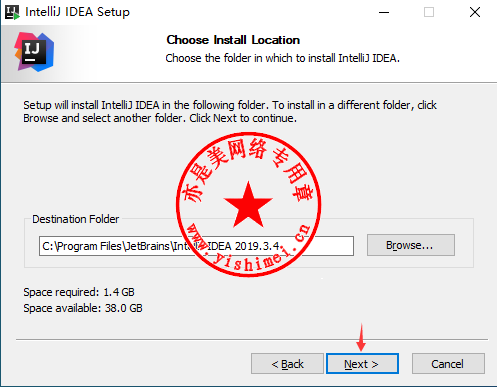
Task: Click the 'Destination Folder' group label
Action: 76,219
